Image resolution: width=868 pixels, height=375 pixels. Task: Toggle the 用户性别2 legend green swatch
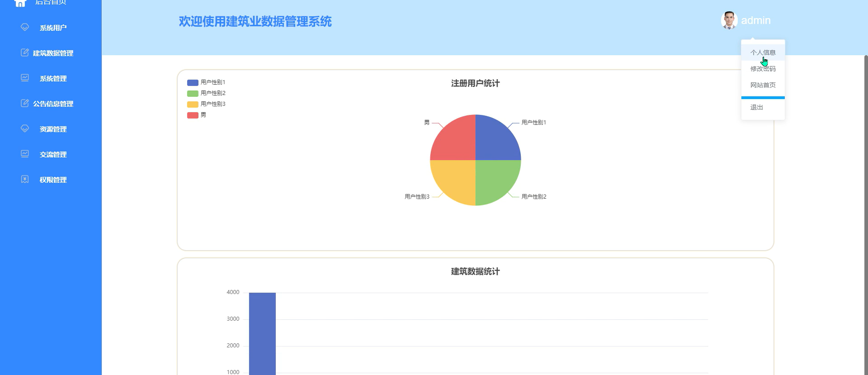[x=193, y=93]
